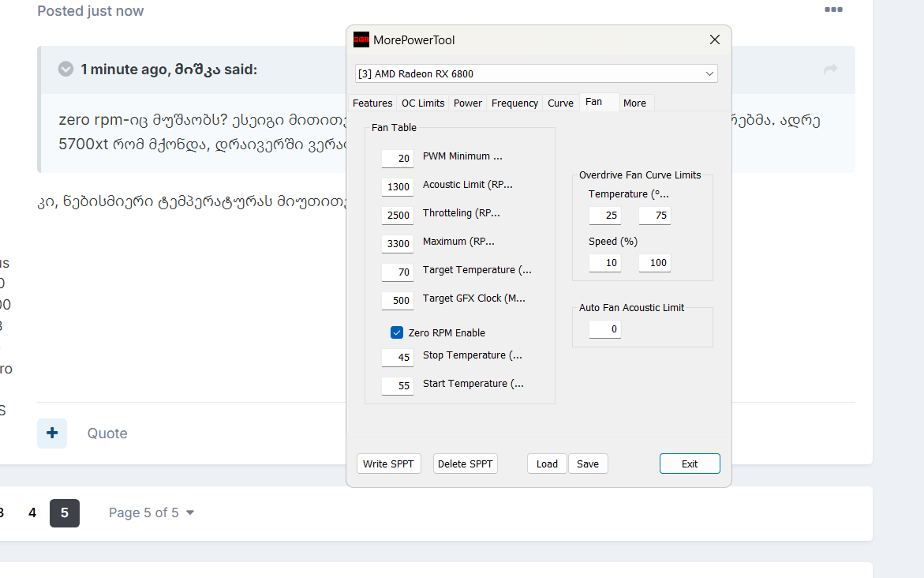Select the Curve tab
Image resolution: width=924 pixels, height=578 pixels.
click(560, 103)
